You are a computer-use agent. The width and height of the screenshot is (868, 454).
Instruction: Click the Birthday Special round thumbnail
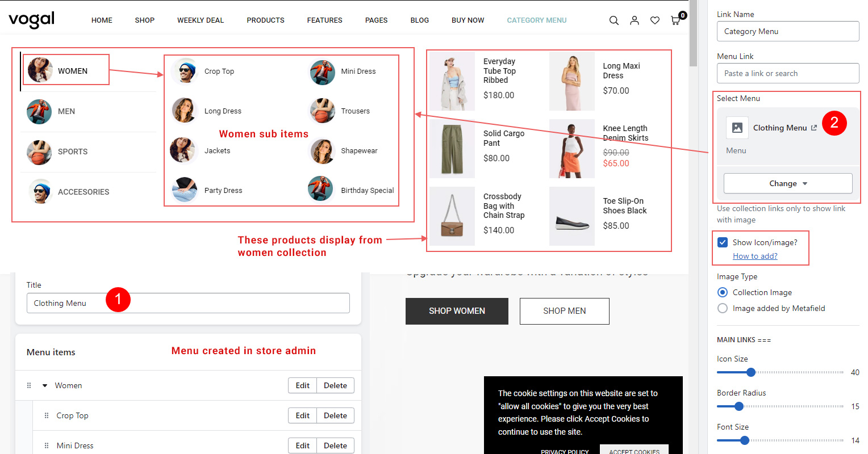(321, 188)
